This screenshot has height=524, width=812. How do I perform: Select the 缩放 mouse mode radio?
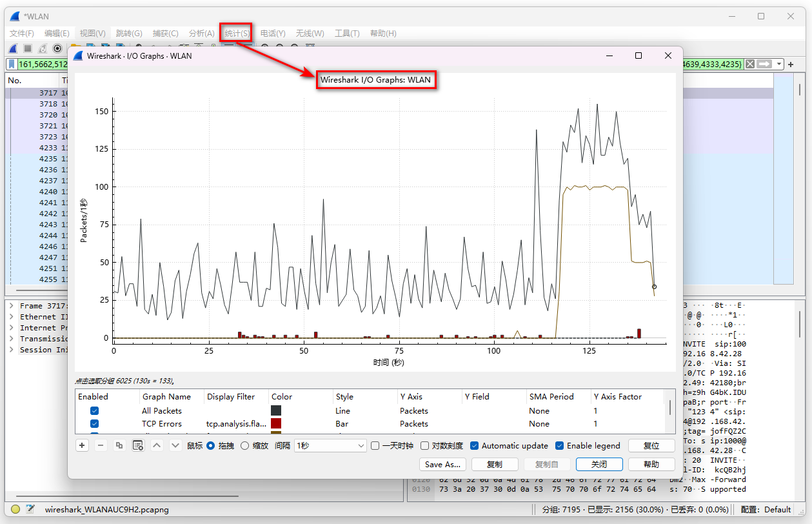(x=244, y=445)
